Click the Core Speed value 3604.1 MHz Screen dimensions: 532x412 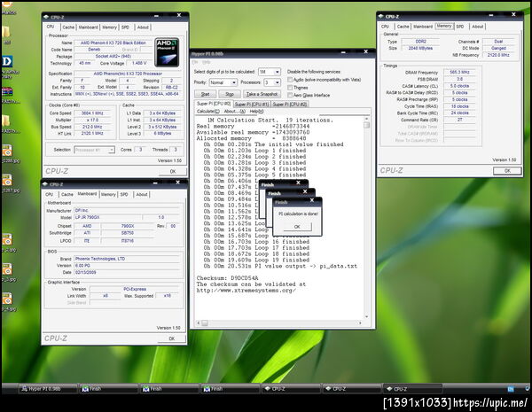92,113
